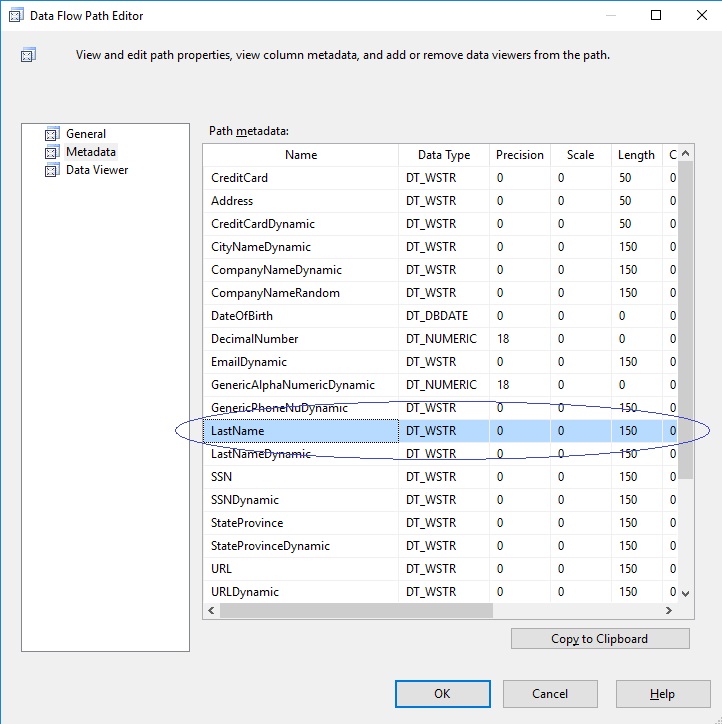
Task: Click the vertical scrollbar down arrow
Action: (x=686, y=594)
